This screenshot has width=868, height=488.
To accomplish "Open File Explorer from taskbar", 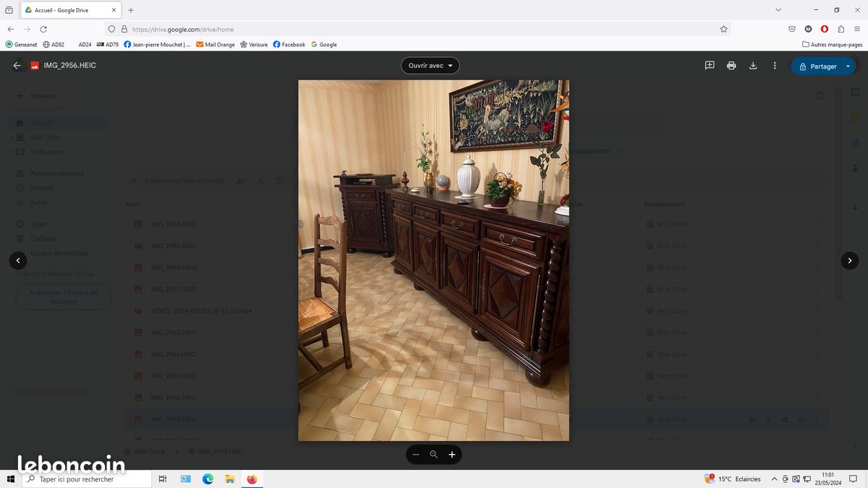I will (x=229, y=479).
